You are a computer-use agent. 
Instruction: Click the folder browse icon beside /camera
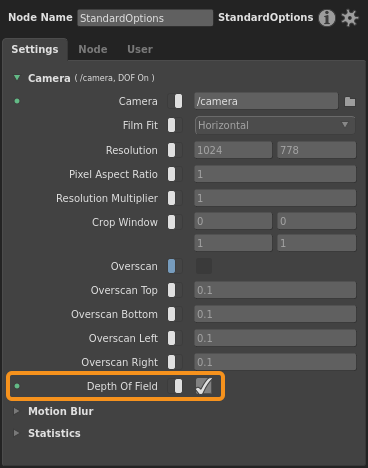350,101
